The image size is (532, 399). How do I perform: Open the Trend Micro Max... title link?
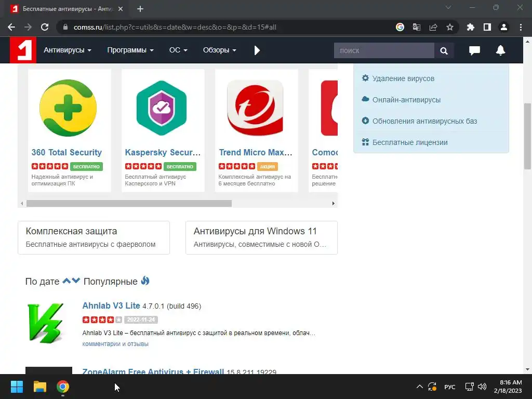pyautogui.click(x=256, y=152)
